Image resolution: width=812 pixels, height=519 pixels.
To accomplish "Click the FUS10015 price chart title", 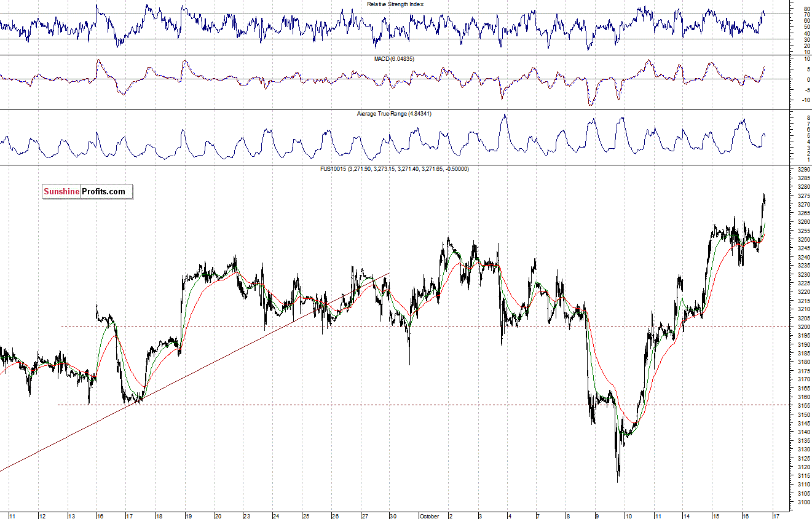I will coord(395,168).
